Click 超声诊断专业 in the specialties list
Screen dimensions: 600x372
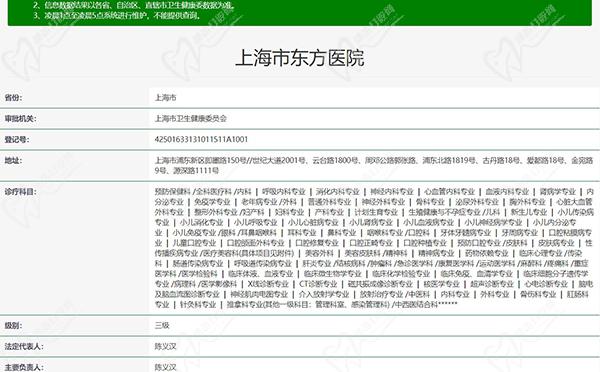pos(492,284)
